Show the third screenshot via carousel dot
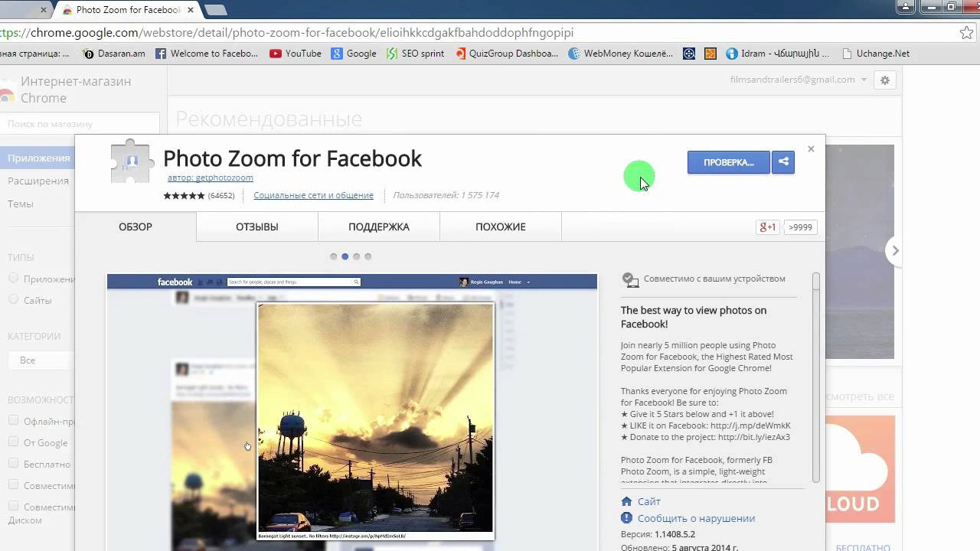 (x=357, y=256)
